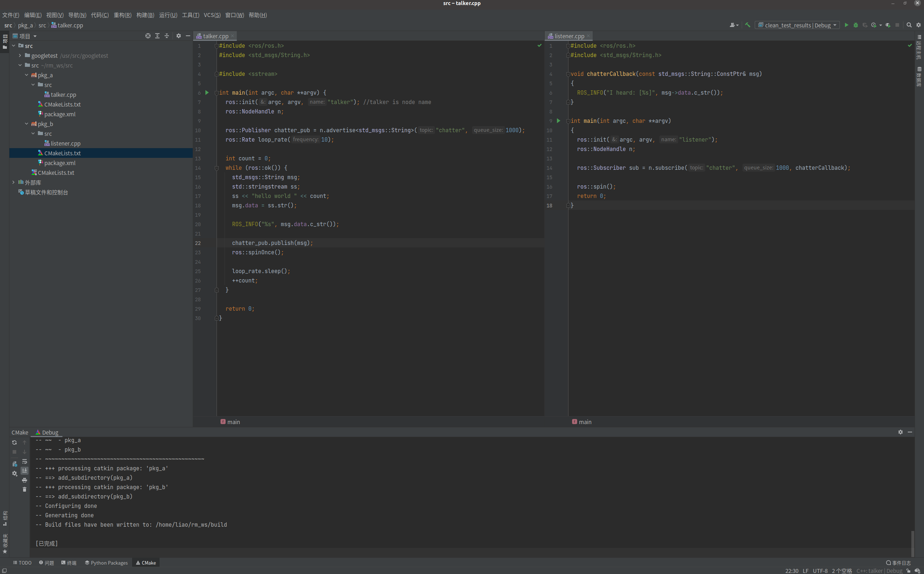This screenshot has height=574, width=924.
Task: Expand the googletest tree node
Action: [20, 55]
